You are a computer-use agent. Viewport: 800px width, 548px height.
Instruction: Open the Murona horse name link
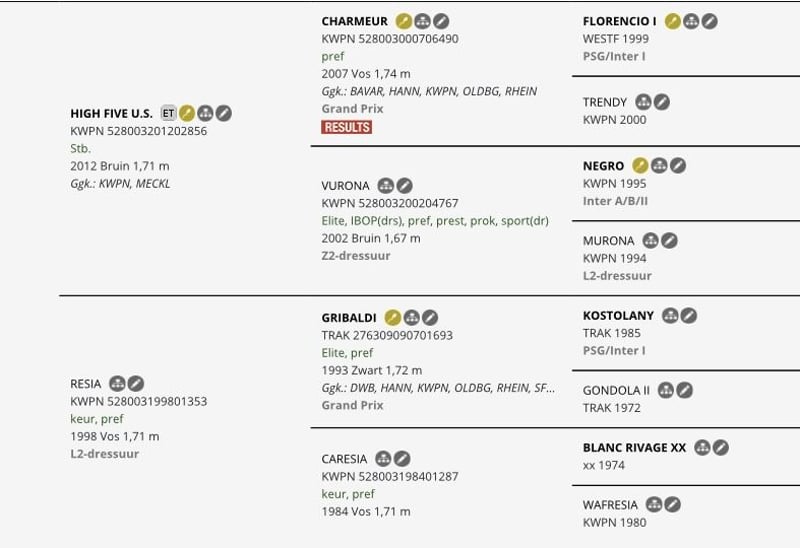tap(608, 241)
